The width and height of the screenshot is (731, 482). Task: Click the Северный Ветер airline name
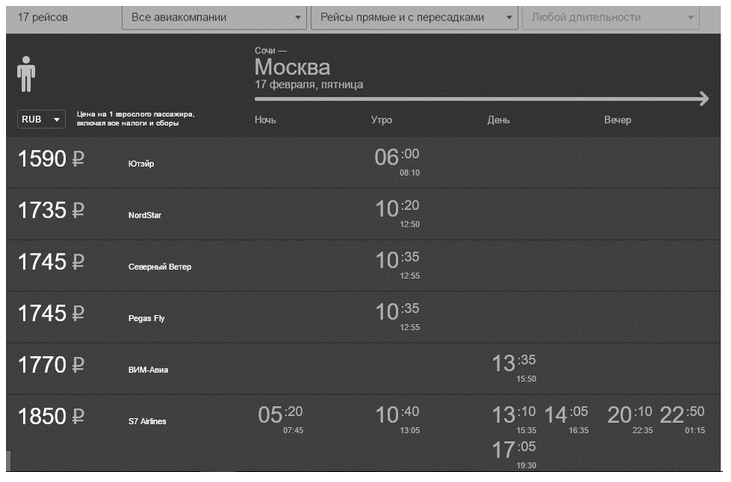coord(160,267)
